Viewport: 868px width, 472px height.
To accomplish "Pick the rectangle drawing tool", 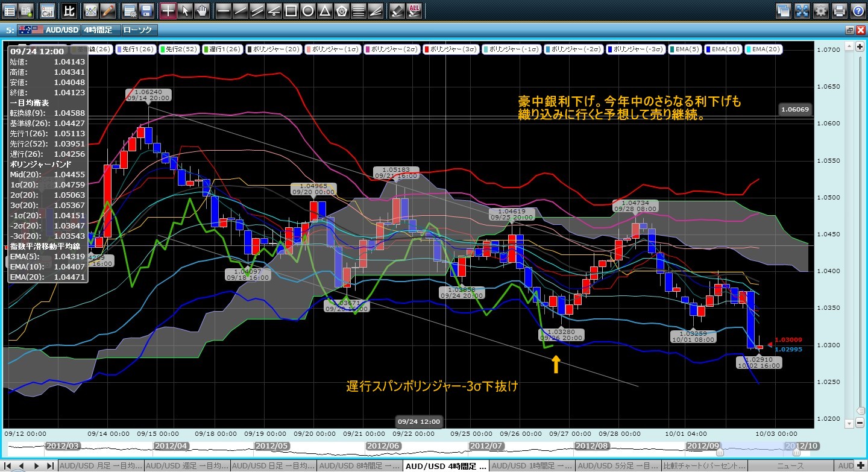I will (291, 10).
